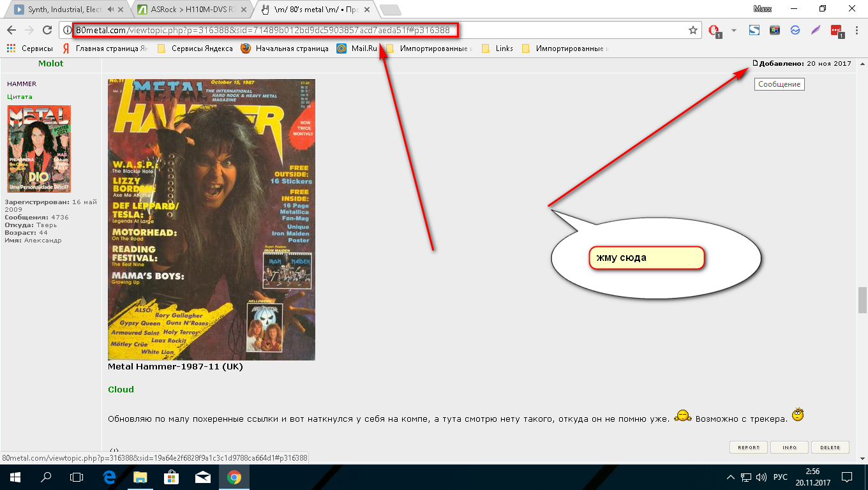The height and width of the screenshot is (490, 868).
Task: Bookmark this page with the star icon
Action: coord(693,30)
